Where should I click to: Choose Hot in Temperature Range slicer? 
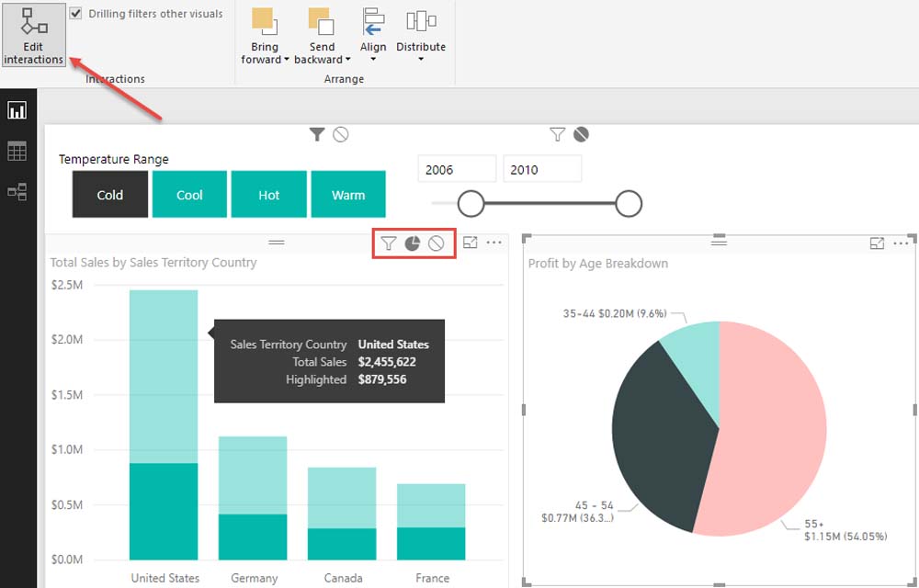point(269,195)
